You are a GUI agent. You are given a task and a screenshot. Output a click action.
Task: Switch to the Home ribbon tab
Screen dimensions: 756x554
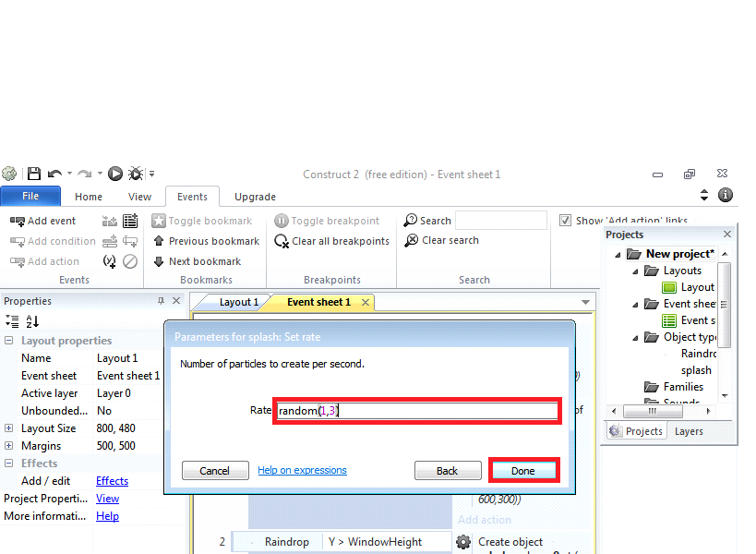[x=89, y=197]
